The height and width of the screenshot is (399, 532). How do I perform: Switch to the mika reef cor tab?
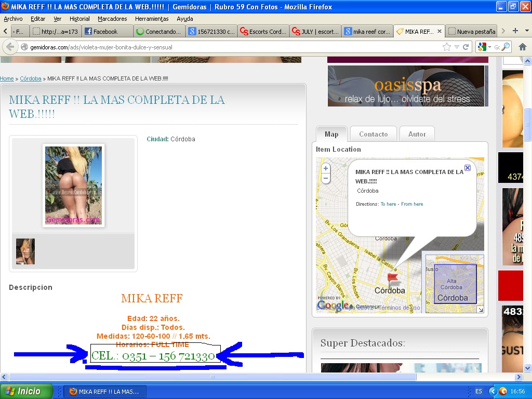coord(367,32)
